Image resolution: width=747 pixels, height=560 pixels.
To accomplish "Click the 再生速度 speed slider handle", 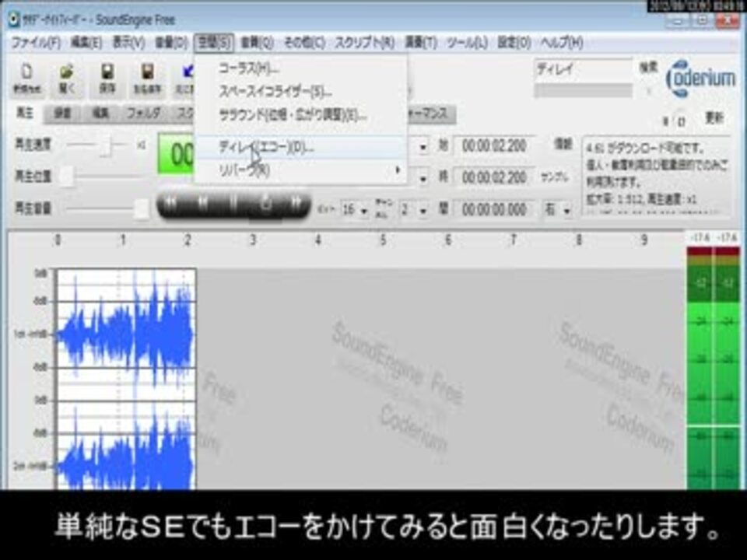I will tap(107, 145).
